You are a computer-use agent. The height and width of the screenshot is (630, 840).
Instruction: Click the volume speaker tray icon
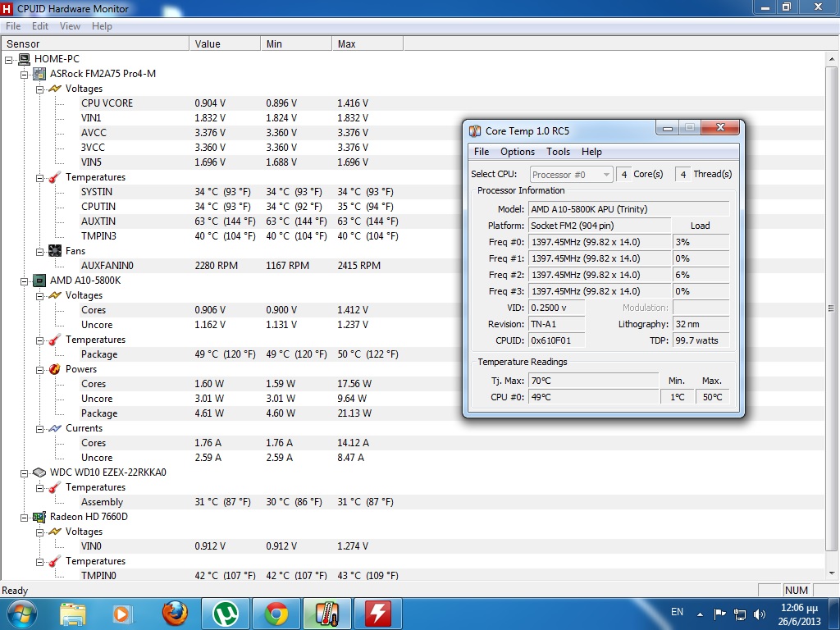pos(760,614)
